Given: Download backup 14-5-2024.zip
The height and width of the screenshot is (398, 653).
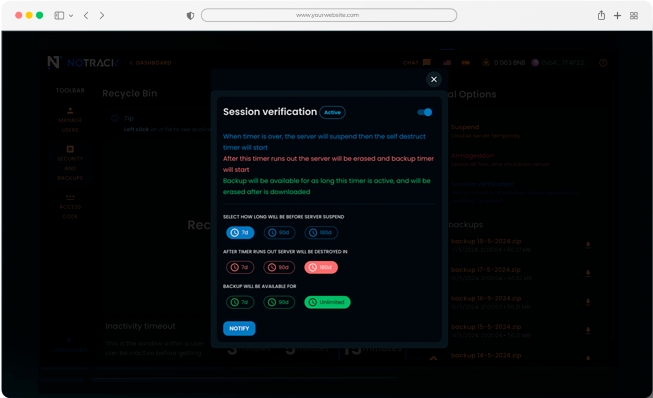Looking at the screenshot, I should pos(588,358).
